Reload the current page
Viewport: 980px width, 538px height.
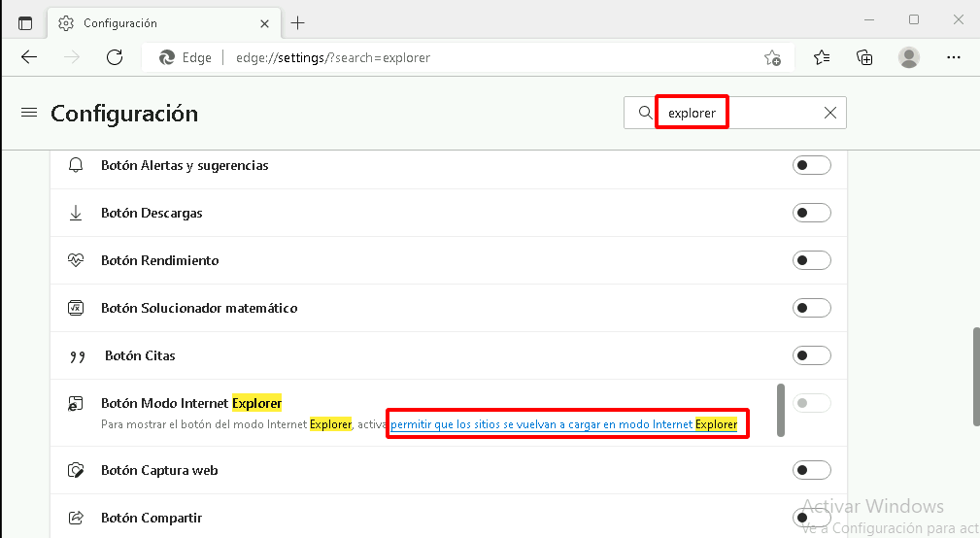click(x=115, y=57)
